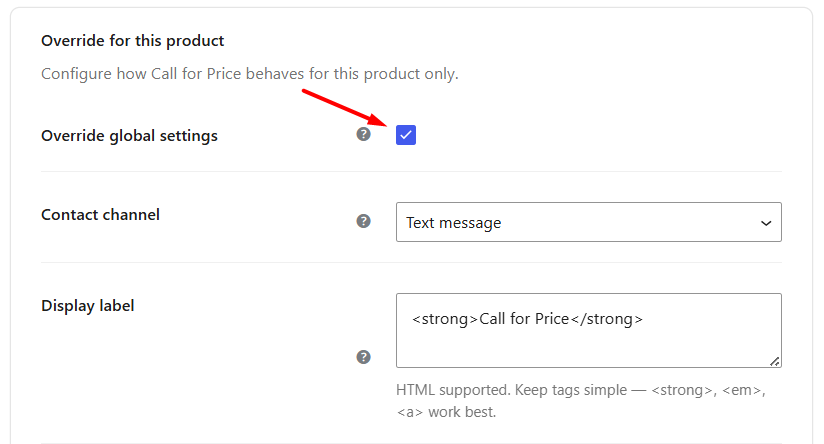
Task: Click the chevron arrow in Contact channel select
Action: pyautogui.click(x=766, y=223)
